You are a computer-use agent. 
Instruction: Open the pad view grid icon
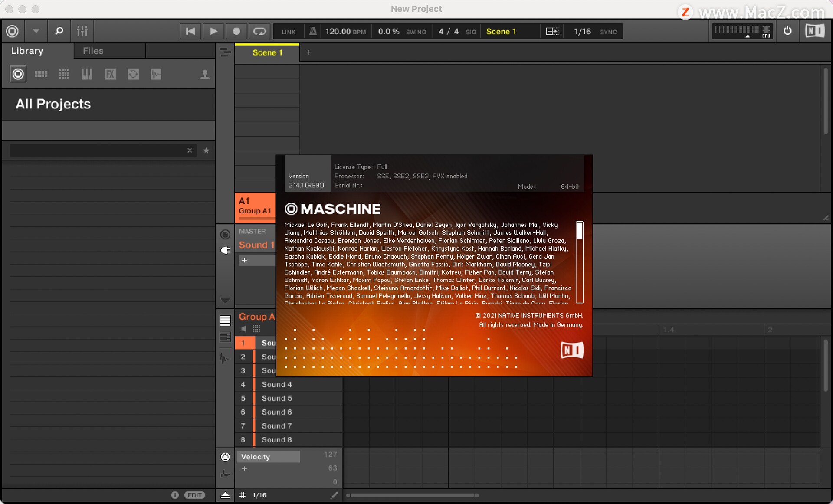[x=256, y=329]
